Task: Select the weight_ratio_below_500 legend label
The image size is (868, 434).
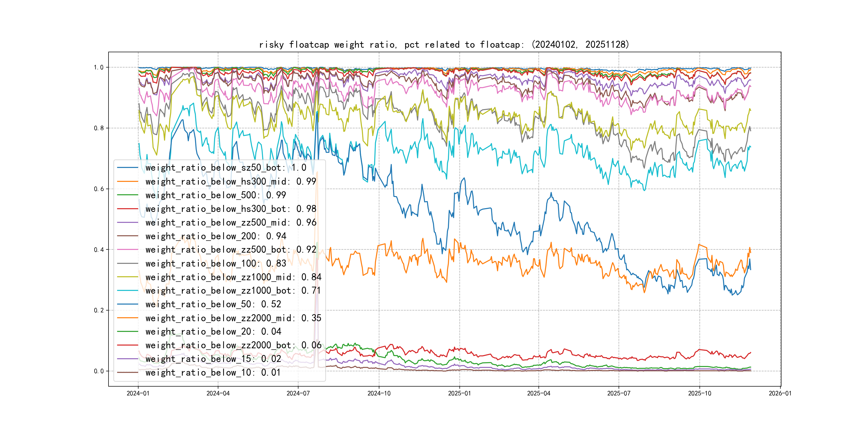Action: [x=216, y=195]
